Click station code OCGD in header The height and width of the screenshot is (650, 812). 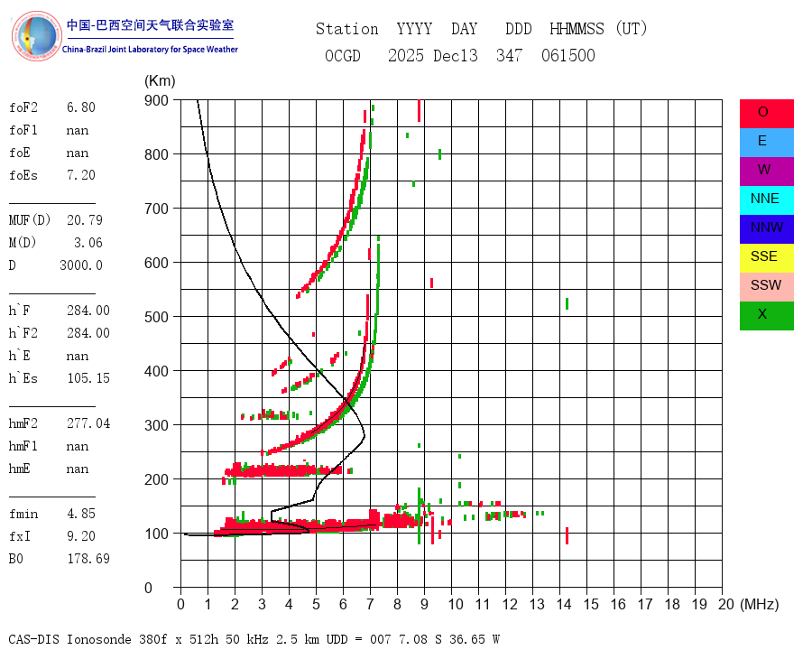pos(342,55)
